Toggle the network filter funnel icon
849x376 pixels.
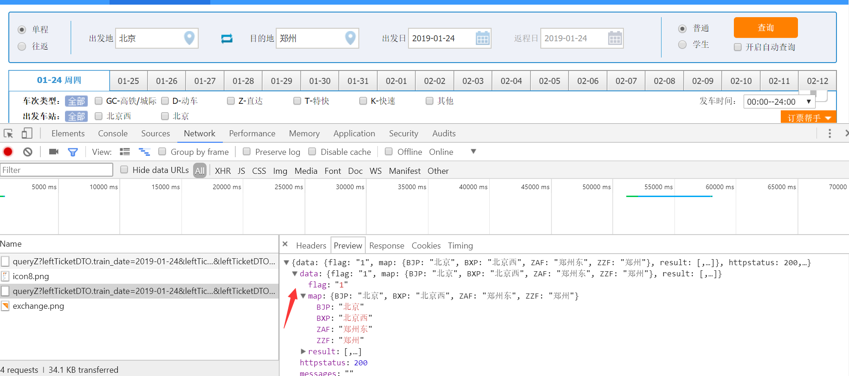pyautogui.click(x=72, y=152)
